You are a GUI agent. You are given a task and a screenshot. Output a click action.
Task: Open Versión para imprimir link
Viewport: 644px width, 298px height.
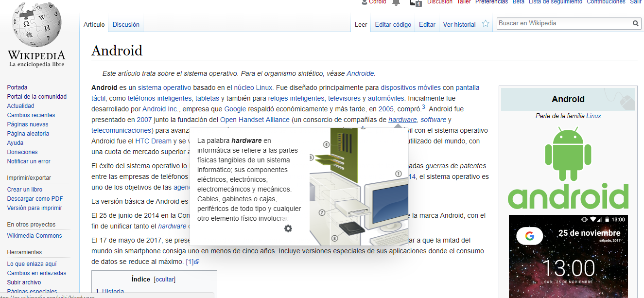35,208
